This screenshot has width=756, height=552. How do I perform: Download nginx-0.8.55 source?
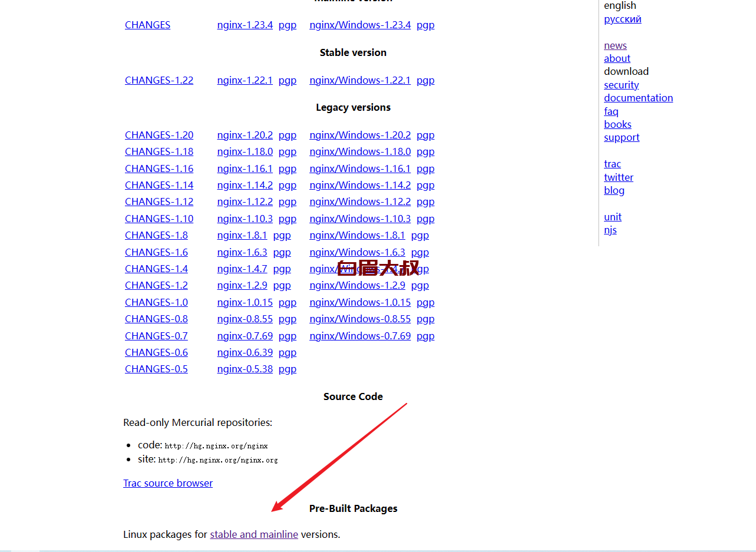point(245,319)
